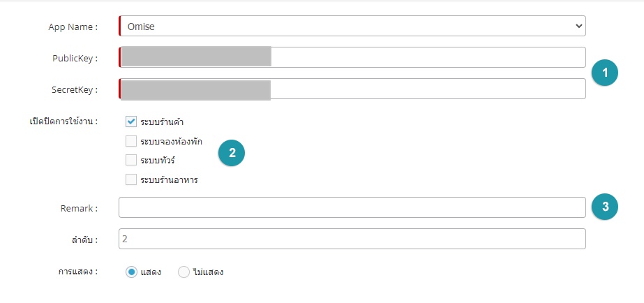Click the การแสดง label
Image resolution: width=644 pixels, height=303 pixels.
point(77,272)
